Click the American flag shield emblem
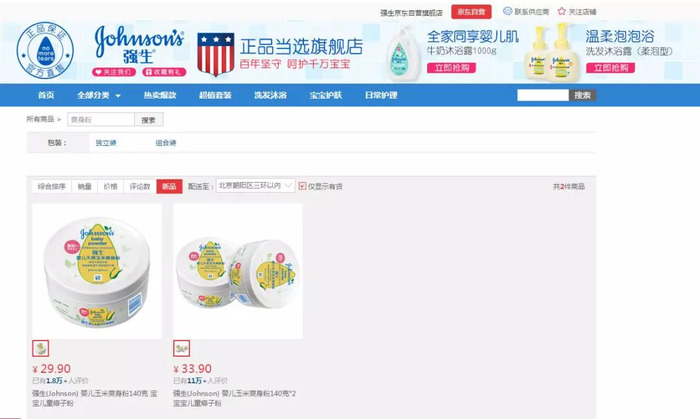The width and height of the screenshot is (700, 419). click(216, 54)
